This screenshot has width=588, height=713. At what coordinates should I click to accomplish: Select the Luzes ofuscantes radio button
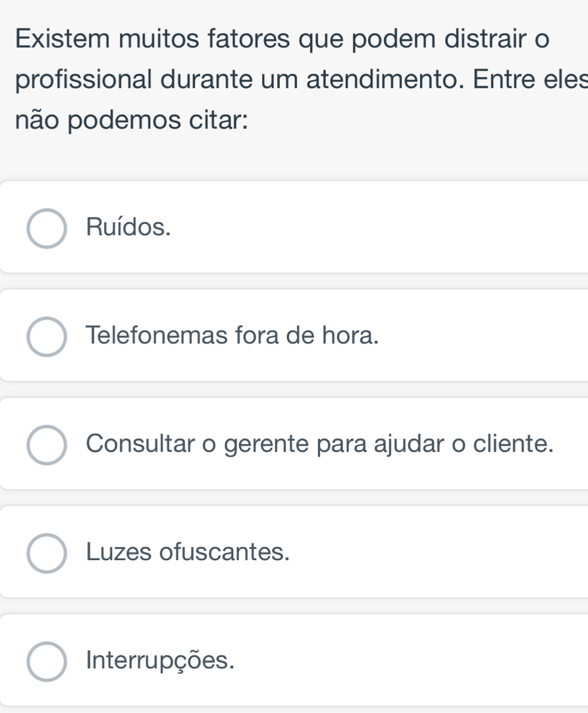pos(46,552)
